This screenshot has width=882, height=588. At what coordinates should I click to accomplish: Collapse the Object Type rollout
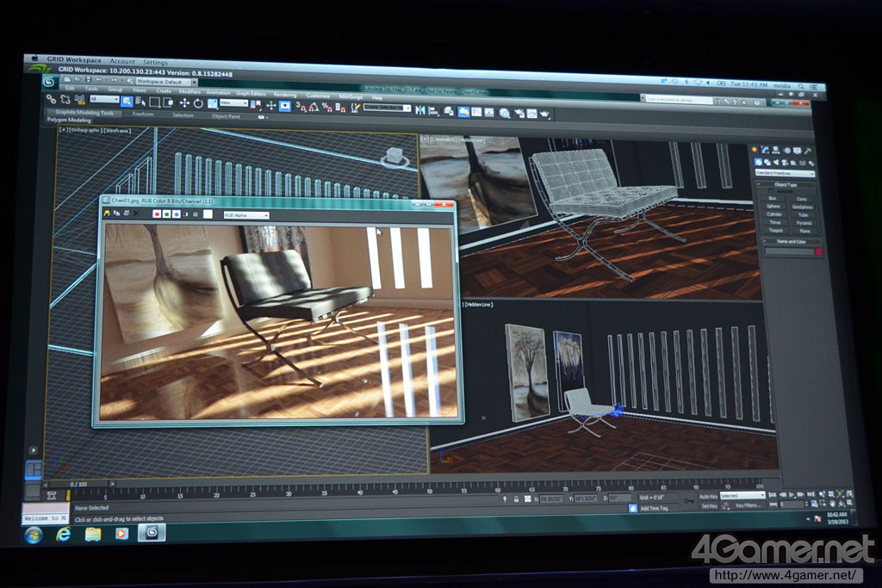786,184
